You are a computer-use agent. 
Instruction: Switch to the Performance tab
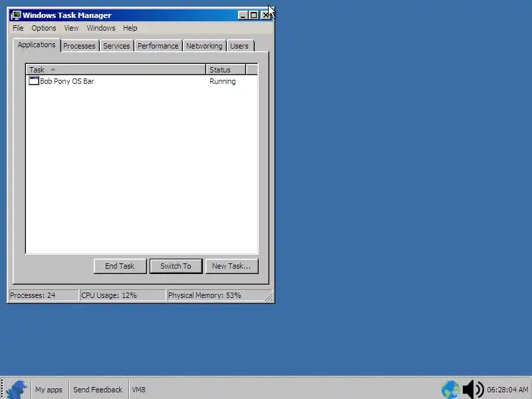(158, 46)
